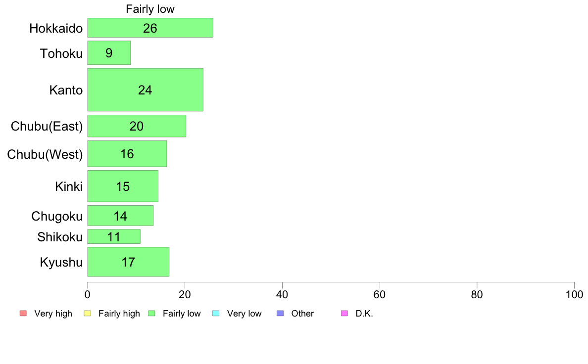Screen dimensions: 588x364
Task: Select the Kinki bar showing 15
Action: [x=123, y=186]
